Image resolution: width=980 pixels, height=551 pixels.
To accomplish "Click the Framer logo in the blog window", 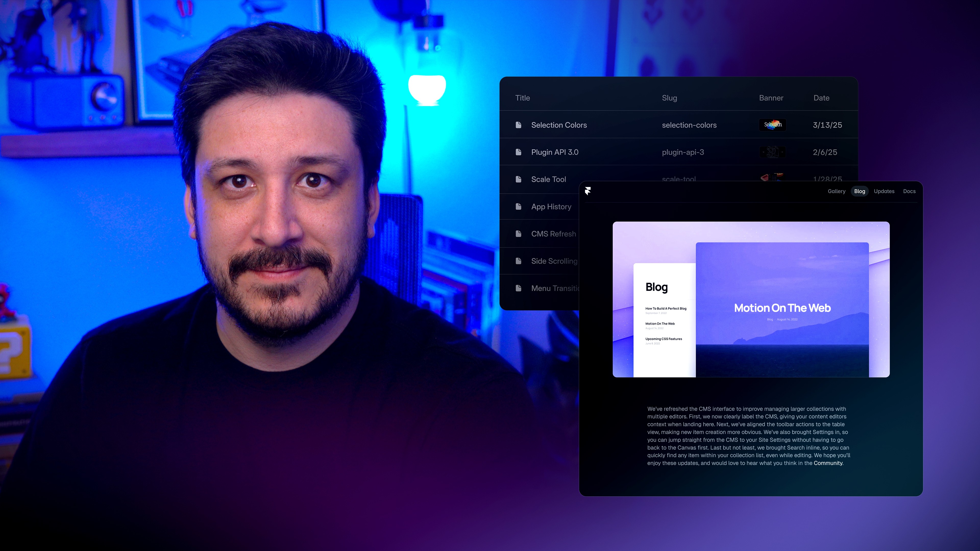I will [x=588, y=191].
